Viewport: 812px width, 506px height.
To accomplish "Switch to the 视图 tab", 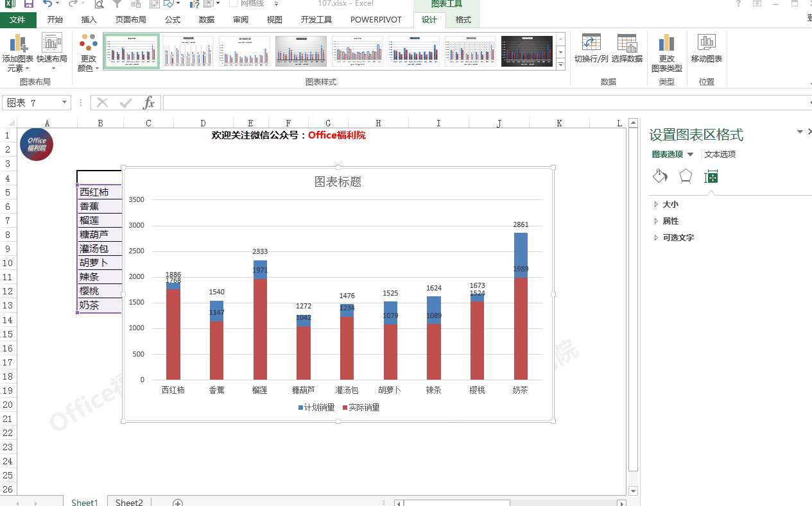I will pyautogui.click(x=275, y=20).
